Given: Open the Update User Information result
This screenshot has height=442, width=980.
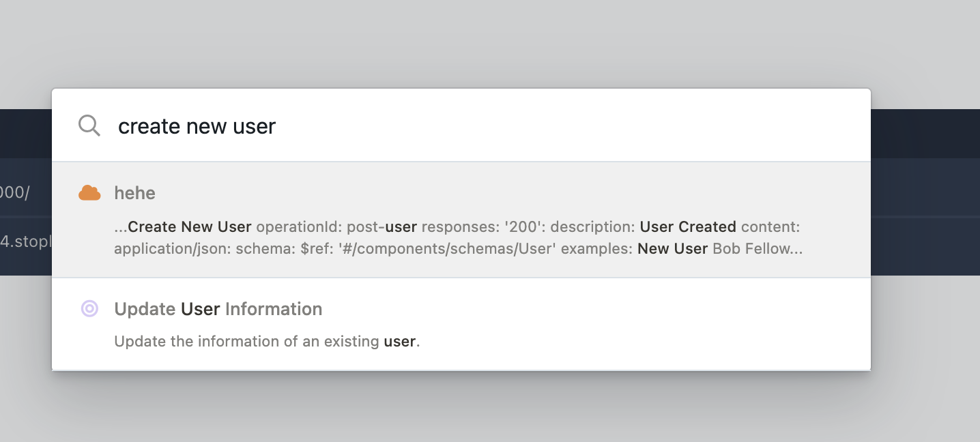Looking at the screenshot, I should click(218, 309).
